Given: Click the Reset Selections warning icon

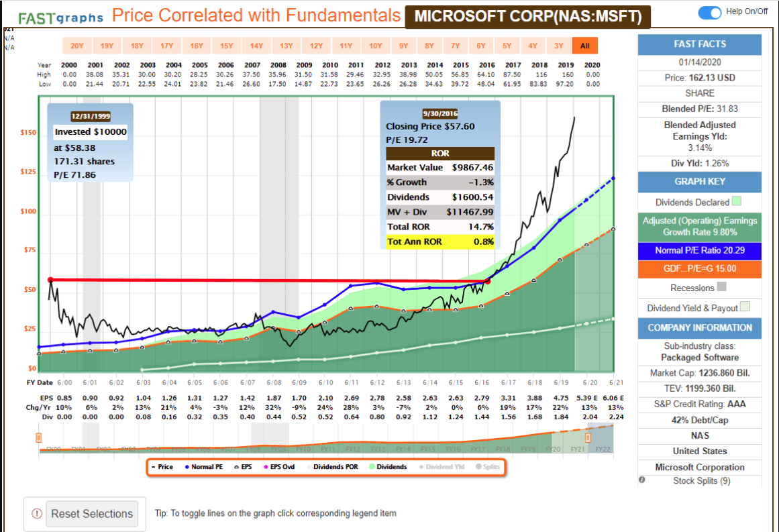Looking at the screenshot, I should click(x=37, y=514).
